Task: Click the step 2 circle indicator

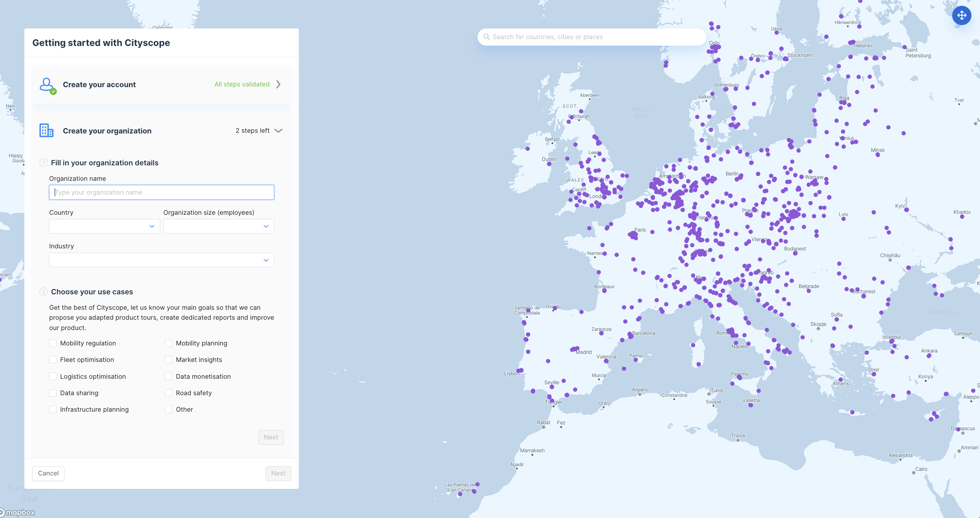Action: (x=43, y=292)
